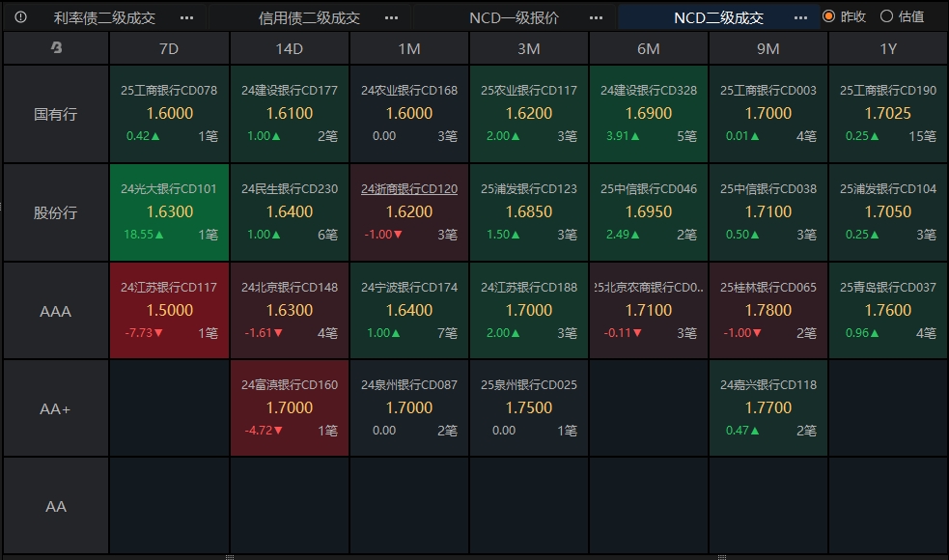
Task: Select the AA+ row label
Action: pyautogui.click(x=56, y=408)
